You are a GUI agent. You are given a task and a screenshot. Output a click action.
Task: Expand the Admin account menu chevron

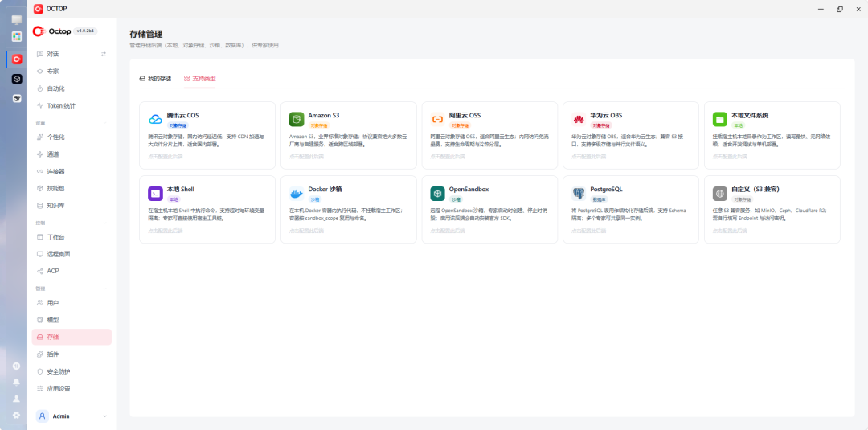(105, 416)
